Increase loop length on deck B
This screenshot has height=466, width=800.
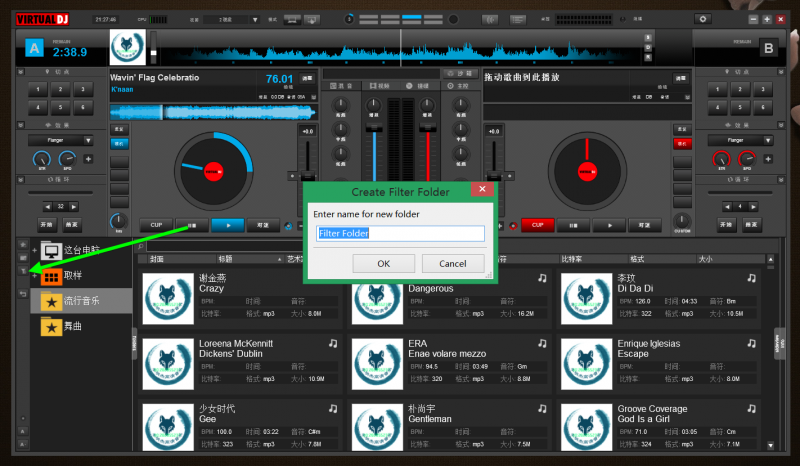(753, 207)
